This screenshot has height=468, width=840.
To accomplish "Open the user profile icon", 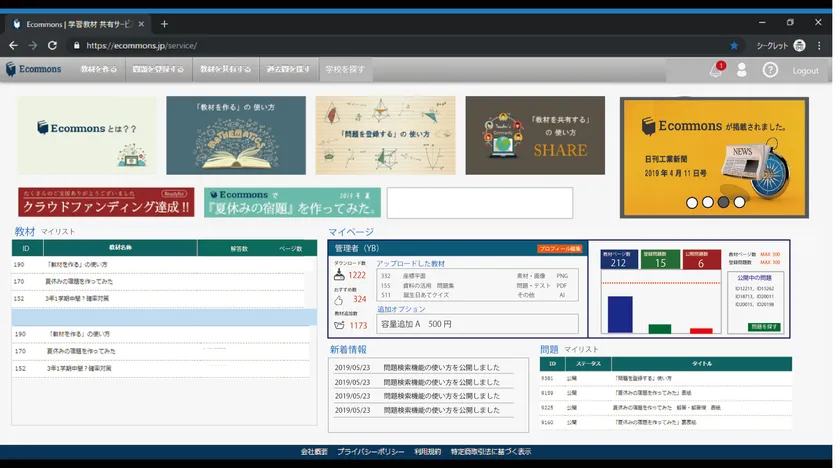I will coord(742,70).
